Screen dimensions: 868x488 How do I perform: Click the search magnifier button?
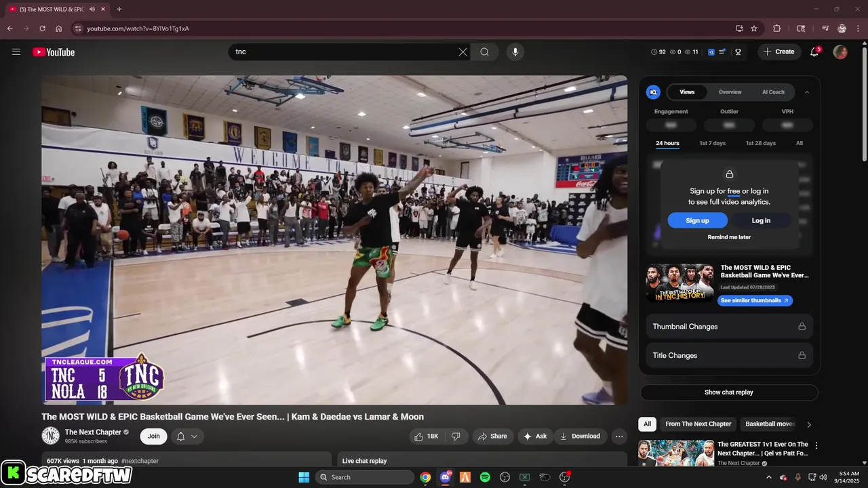click(484, 52)
